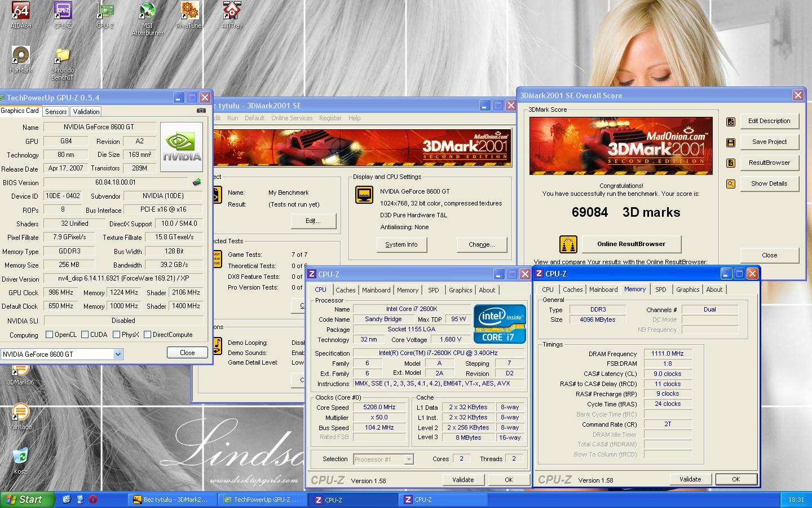812x508 pixels.
Task: Click the BIOS save chip icon in GPU-Z
Action: pyautogui.click(x=197, y=182)
